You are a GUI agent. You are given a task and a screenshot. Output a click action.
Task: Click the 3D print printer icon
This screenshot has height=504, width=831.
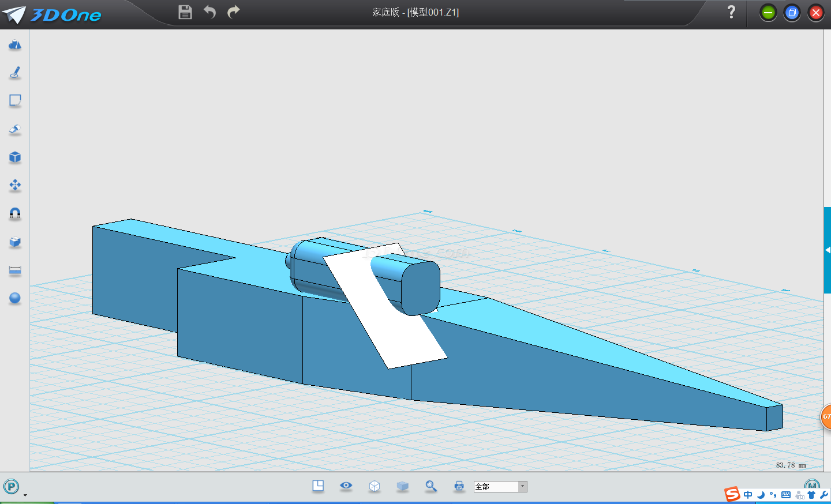[459, 486]
